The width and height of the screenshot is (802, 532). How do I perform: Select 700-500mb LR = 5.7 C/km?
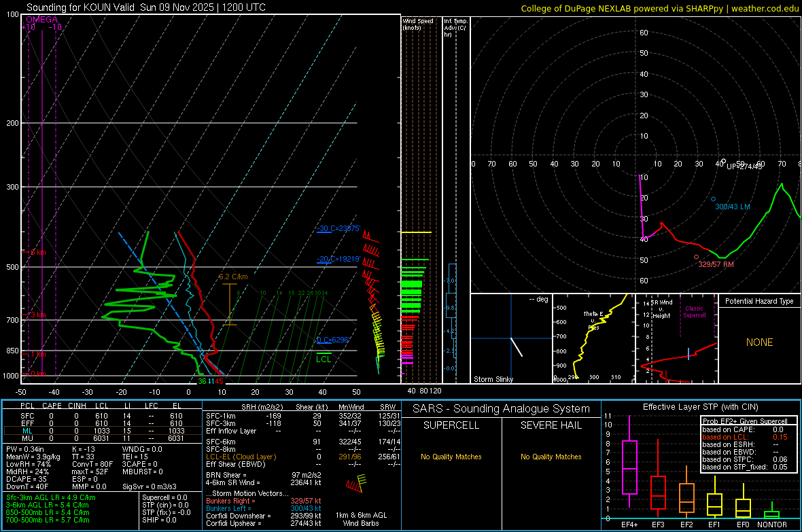coord(48,520)
